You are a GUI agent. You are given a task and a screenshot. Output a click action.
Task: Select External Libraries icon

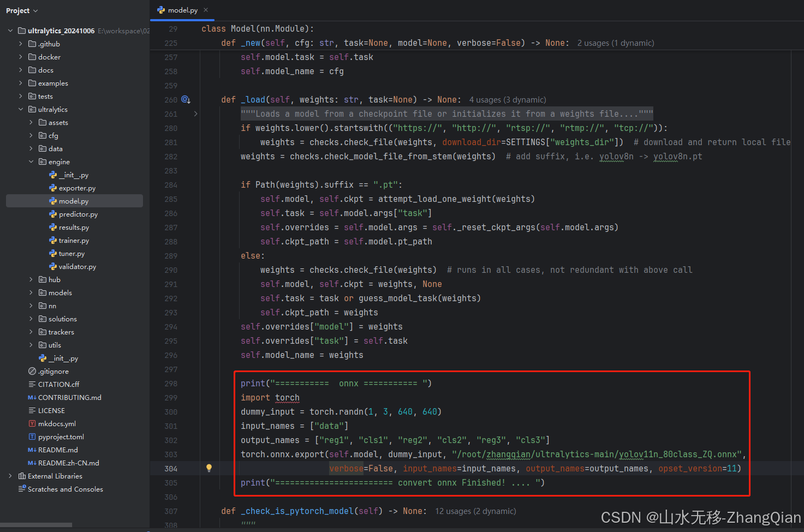(x=22, y=476)
